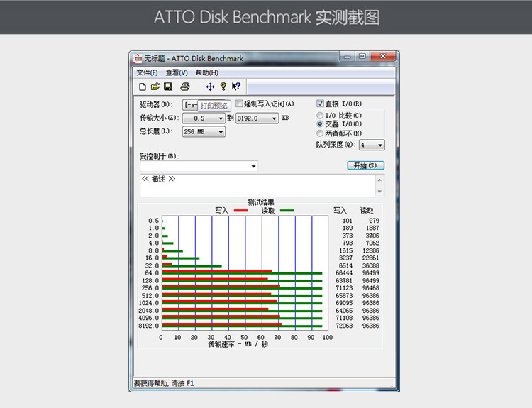Click the context help arrow-question icon

(236, 87)
